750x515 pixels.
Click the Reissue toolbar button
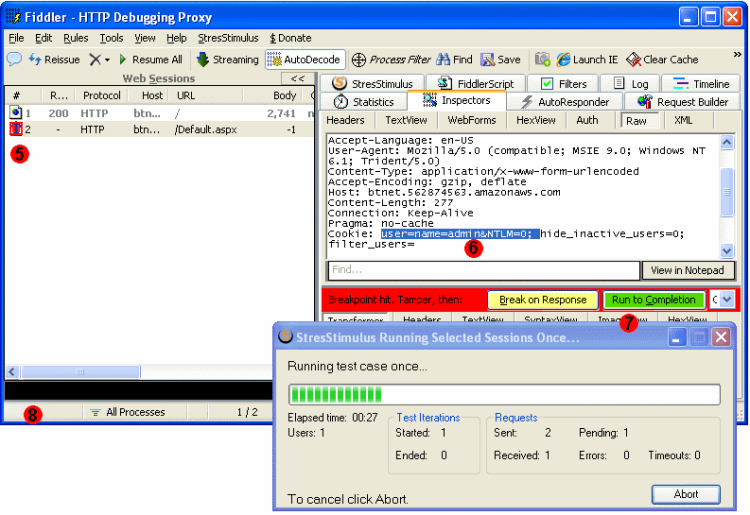tap(54, 60)
